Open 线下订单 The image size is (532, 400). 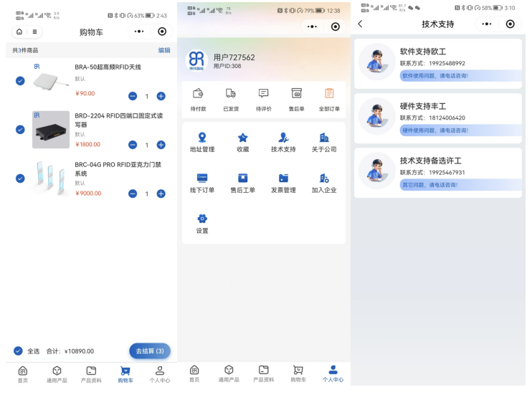point(202,183)
